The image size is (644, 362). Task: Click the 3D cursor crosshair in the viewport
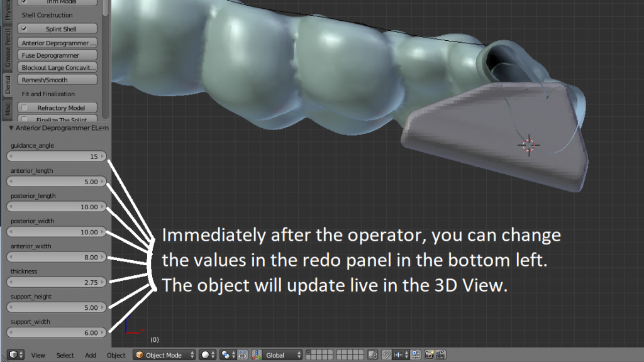tap(528, 145)
